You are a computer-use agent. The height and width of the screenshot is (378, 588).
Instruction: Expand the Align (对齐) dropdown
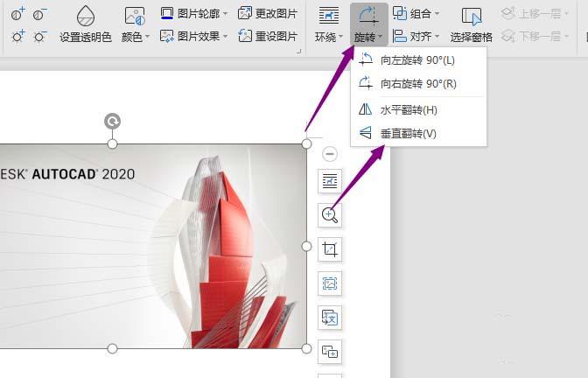[x=416, y=36]
